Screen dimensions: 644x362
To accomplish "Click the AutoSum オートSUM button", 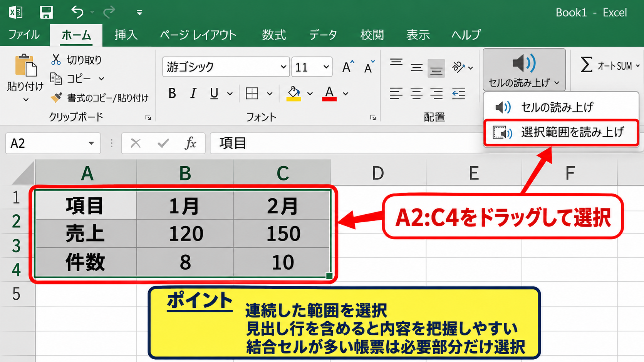I will (610, 65).
